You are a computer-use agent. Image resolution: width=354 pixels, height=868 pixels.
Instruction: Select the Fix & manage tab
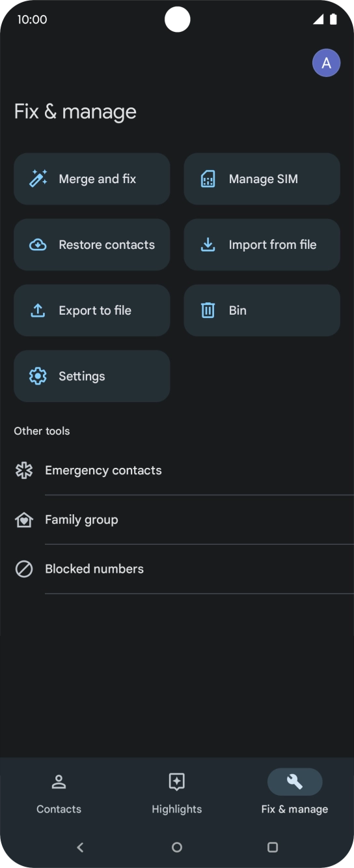[295, 792]
